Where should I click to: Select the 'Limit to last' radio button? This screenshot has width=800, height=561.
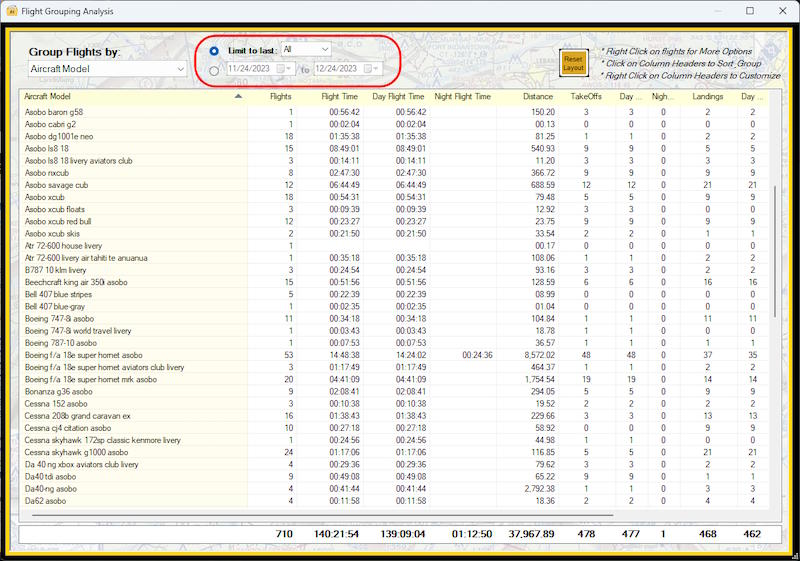(x=214, y=50)
